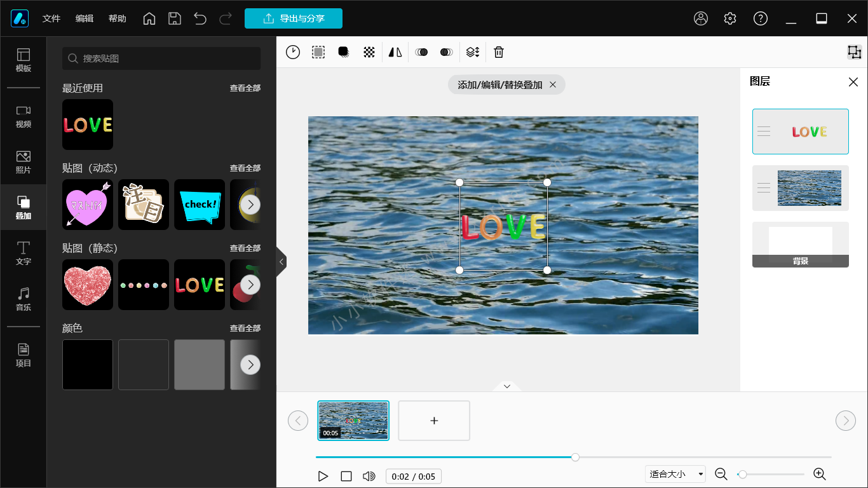Click the 导出与分享 export button
The height and width of the screenshot is (488, 868).
(x=294, y=18)
